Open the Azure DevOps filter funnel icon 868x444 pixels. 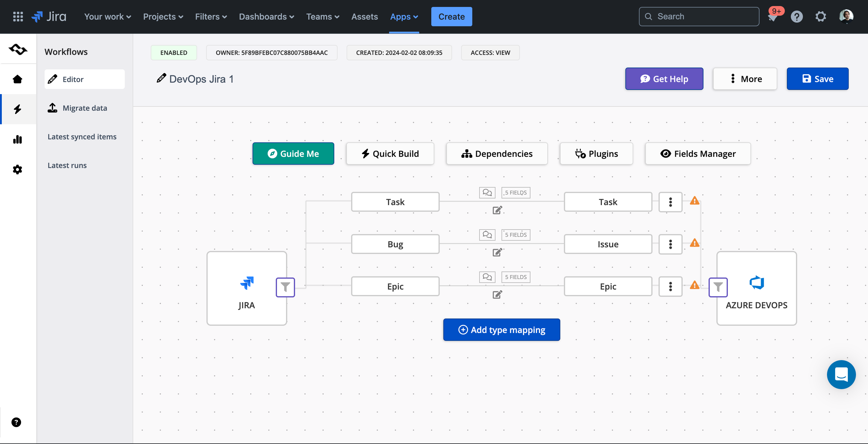[x=718, y=287]
